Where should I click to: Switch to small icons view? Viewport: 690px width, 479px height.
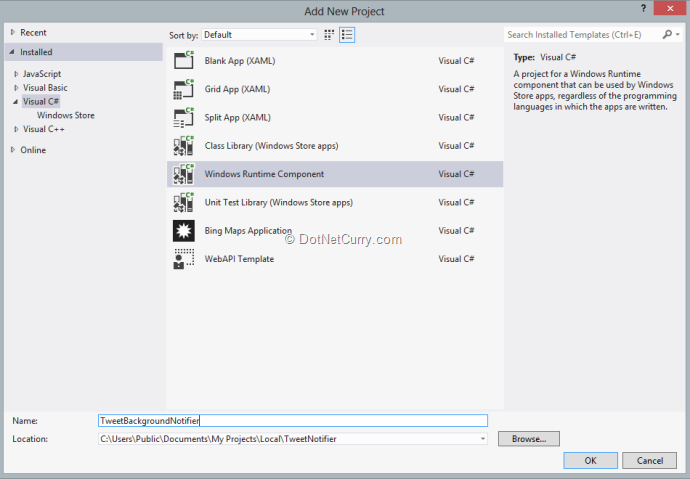(x=329, y=35)
